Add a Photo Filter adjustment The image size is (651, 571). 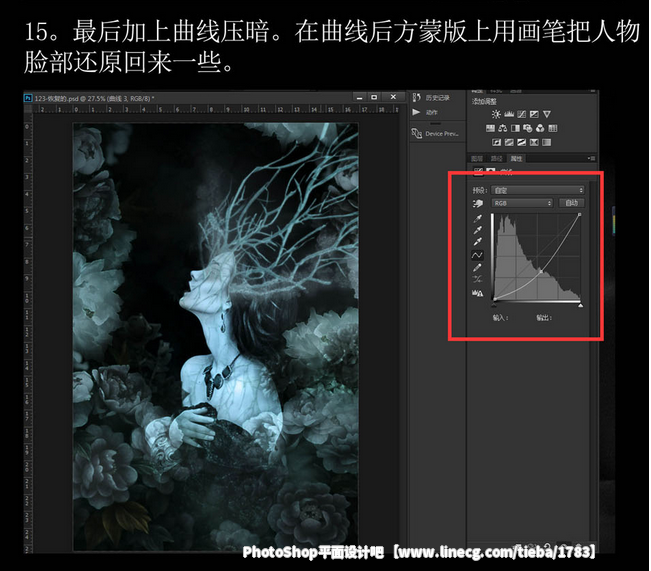point(528,128)
